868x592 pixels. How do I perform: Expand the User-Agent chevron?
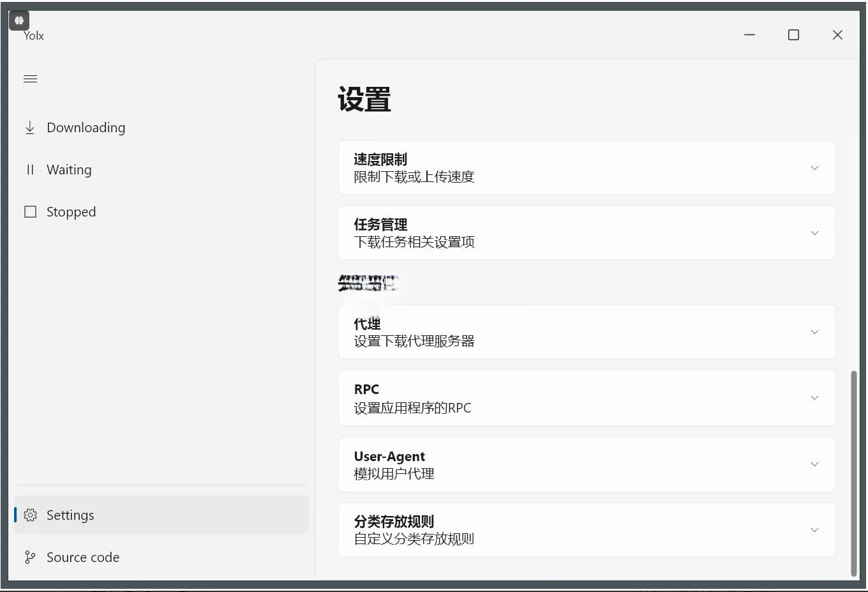point(814,464)
